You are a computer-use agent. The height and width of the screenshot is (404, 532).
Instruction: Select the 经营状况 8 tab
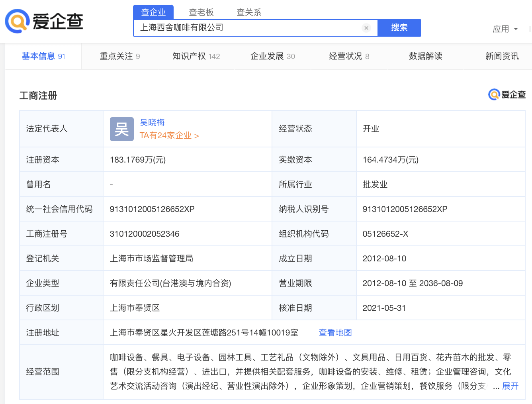click(x=349, y=56)
